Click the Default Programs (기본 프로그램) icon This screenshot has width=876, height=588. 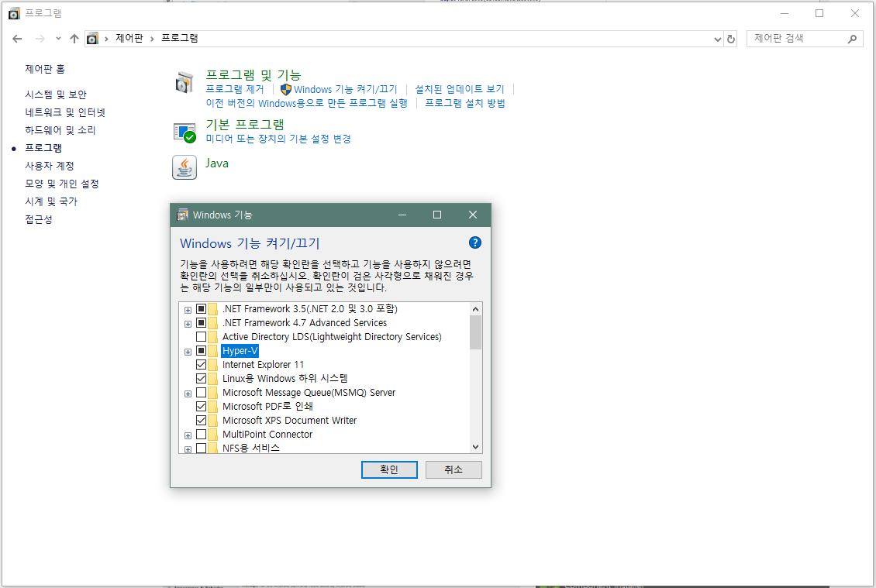point(185,133)
